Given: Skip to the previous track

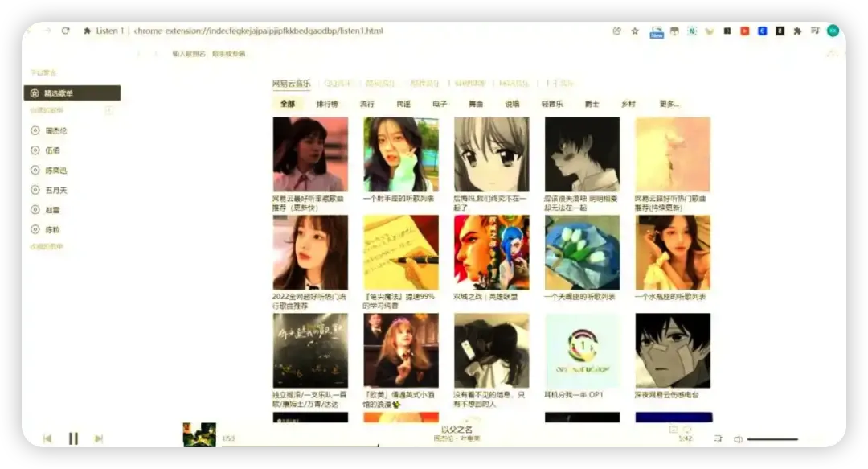Looking at the screenshot, I should click(47, 438).
